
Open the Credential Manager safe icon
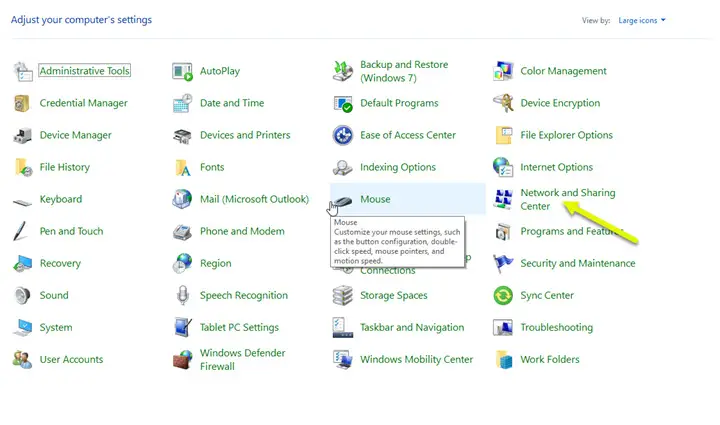point(22,103)
